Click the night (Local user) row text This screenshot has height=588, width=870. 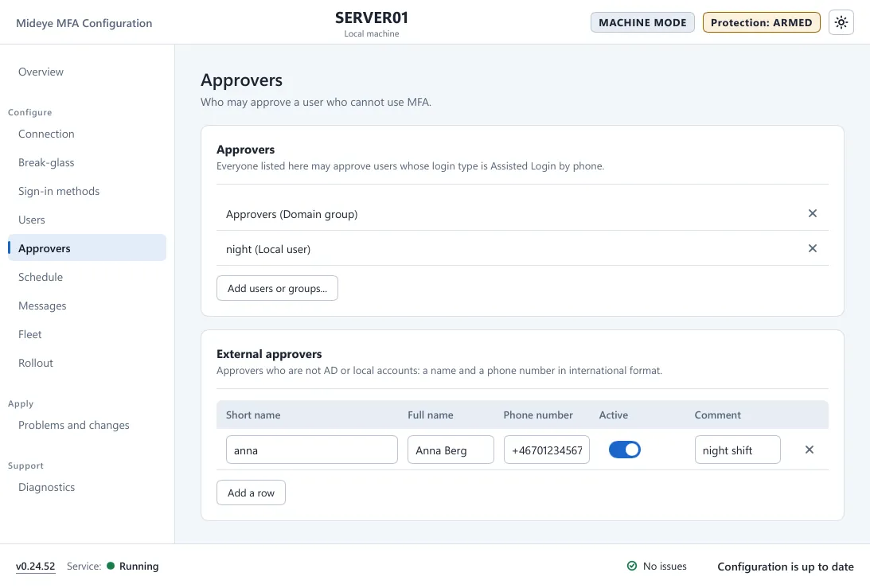pyautogui.click(x=268, y=250)
